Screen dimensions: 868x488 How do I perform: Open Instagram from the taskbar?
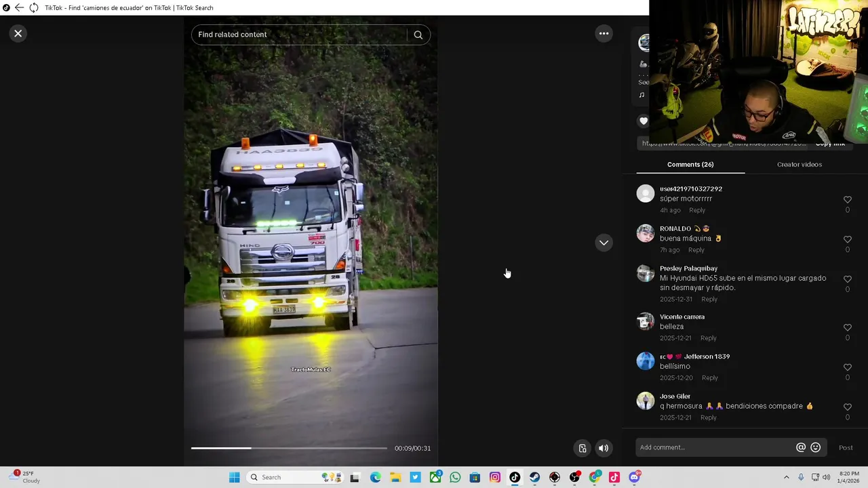click(495, 477)
